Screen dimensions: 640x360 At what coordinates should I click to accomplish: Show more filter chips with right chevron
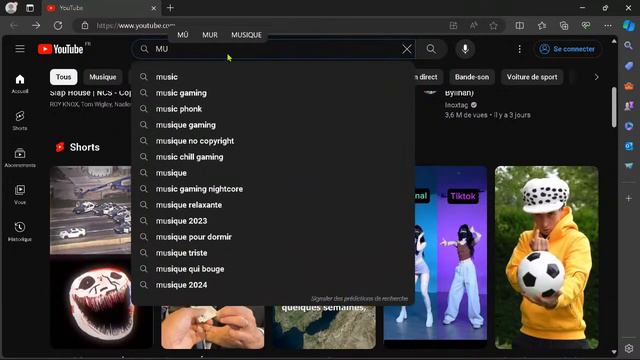[596, 77]
